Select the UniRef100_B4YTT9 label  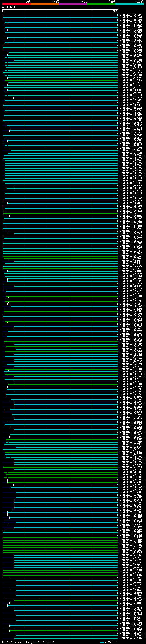131,321
